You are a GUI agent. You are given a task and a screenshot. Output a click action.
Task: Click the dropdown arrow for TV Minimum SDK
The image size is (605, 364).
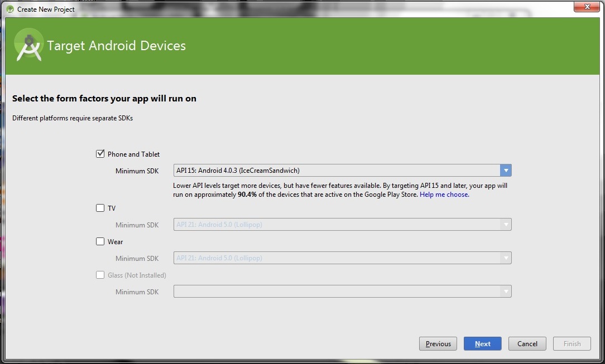pyautogui.click(x=506, y=225)
